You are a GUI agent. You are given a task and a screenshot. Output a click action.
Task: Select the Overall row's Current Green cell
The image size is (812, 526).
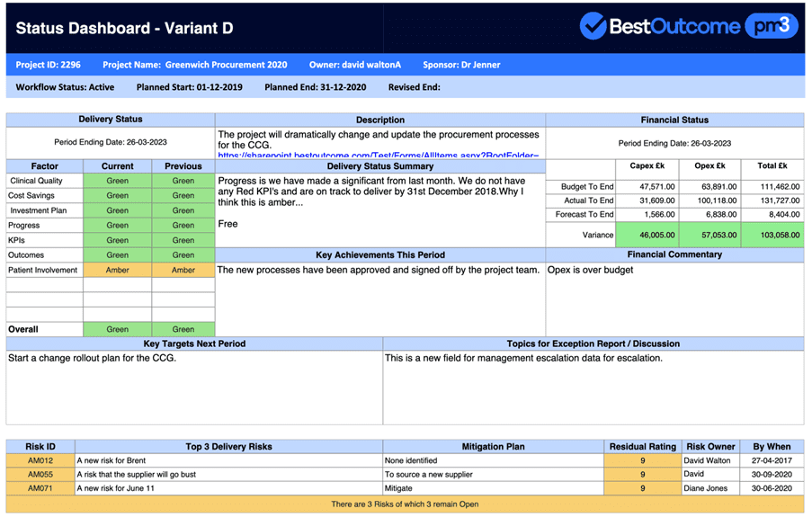[118, 329]
